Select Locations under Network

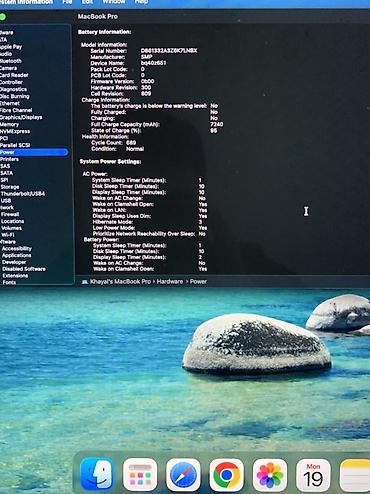click(13, 221)
